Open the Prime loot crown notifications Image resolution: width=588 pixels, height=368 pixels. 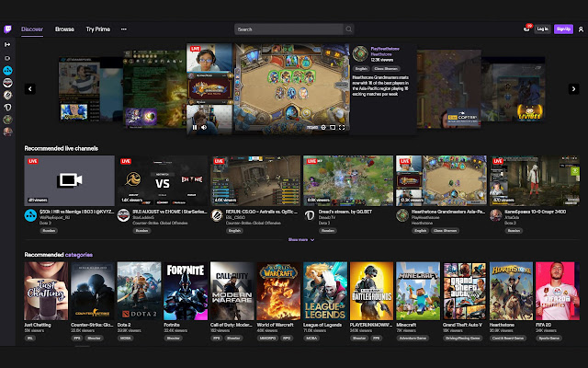tap(526, 29)
